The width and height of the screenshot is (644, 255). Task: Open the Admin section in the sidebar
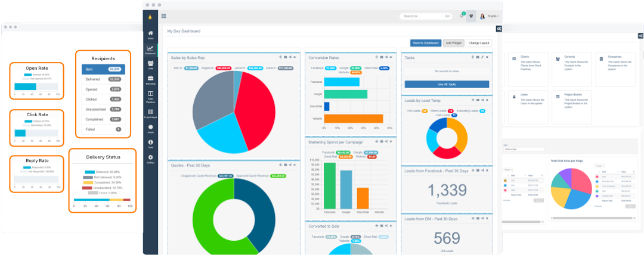pos(150,129)
